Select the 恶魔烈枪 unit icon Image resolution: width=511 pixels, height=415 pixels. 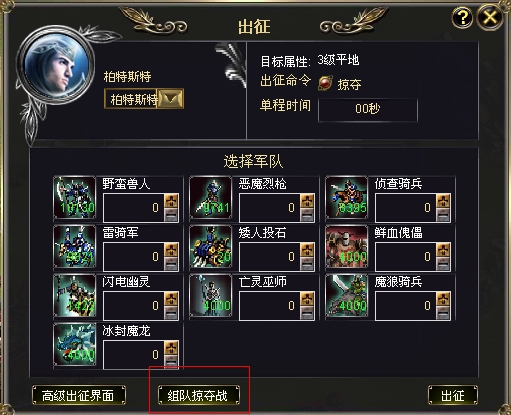tap(211, 197)
